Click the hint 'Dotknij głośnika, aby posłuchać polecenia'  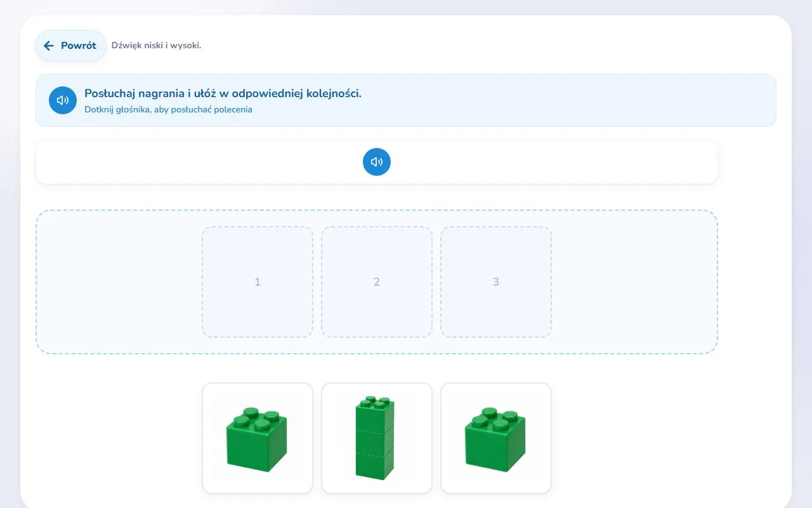(168, 109)
